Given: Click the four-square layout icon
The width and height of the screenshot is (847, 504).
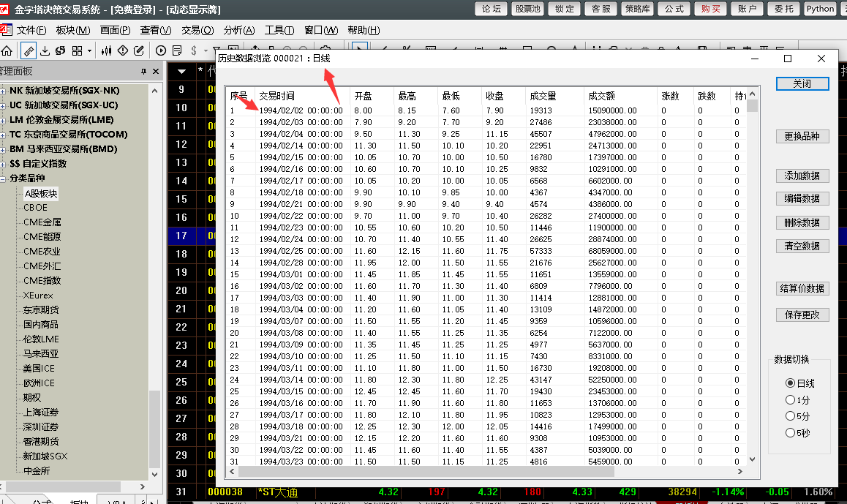Looking at the screenshot, I should [x=78, y=50].
